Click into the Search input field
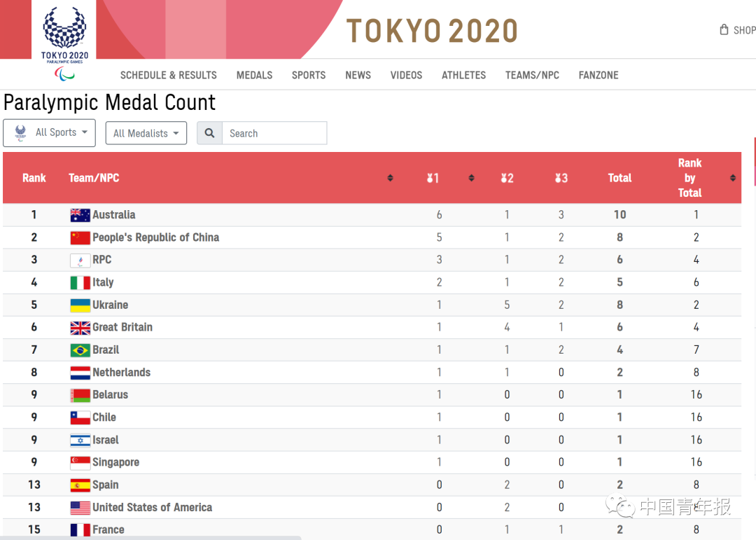 (274, 133)
